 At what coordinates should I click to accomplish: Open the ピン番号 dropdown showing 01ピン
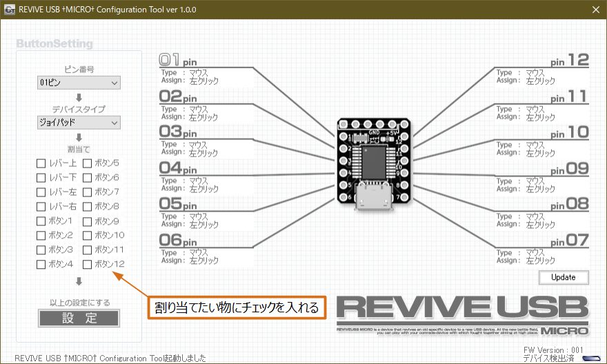coord(79,83)
